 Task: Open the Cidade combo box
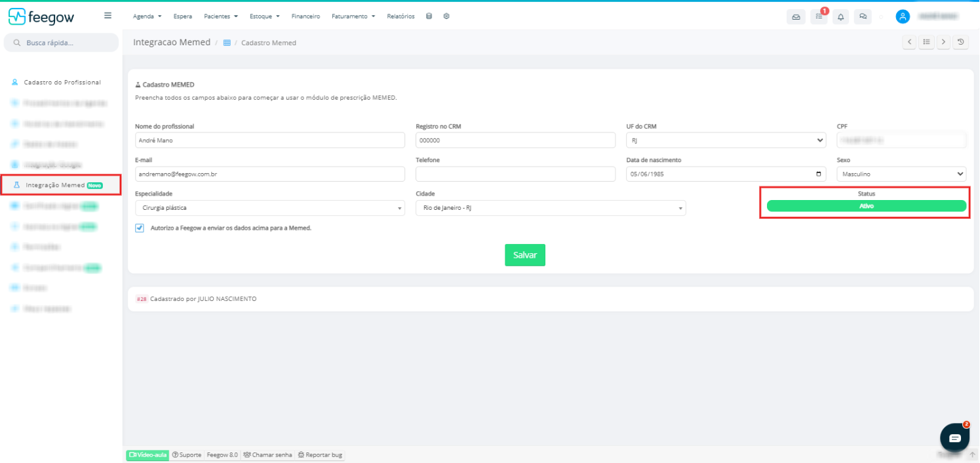(551, 208)
